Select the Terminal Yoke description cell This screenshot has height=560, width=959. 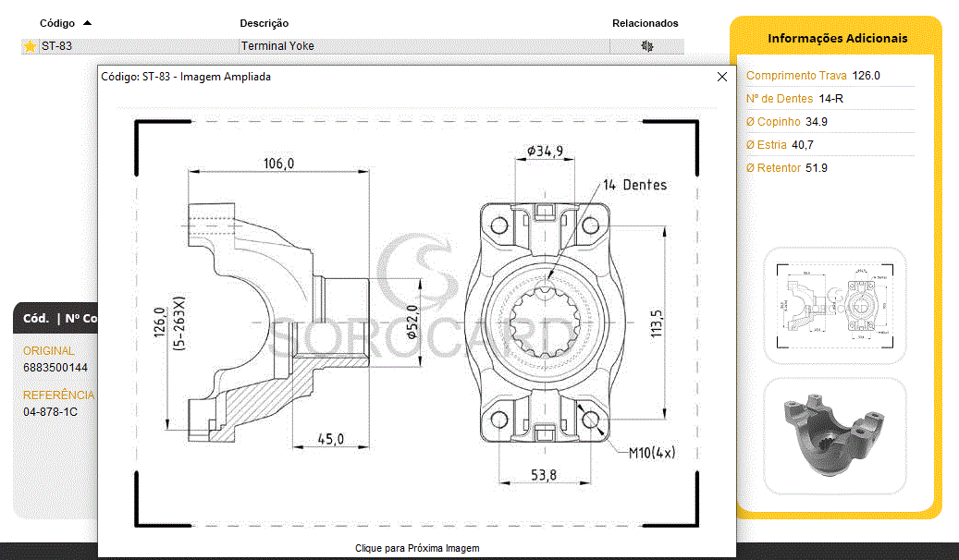coord(277,46)
